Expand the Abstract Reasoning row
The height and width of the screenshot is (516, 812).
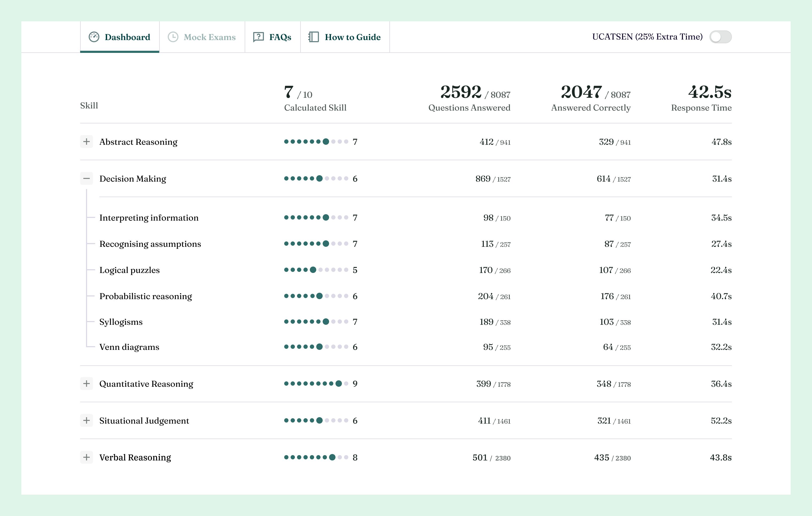(87, 142)
